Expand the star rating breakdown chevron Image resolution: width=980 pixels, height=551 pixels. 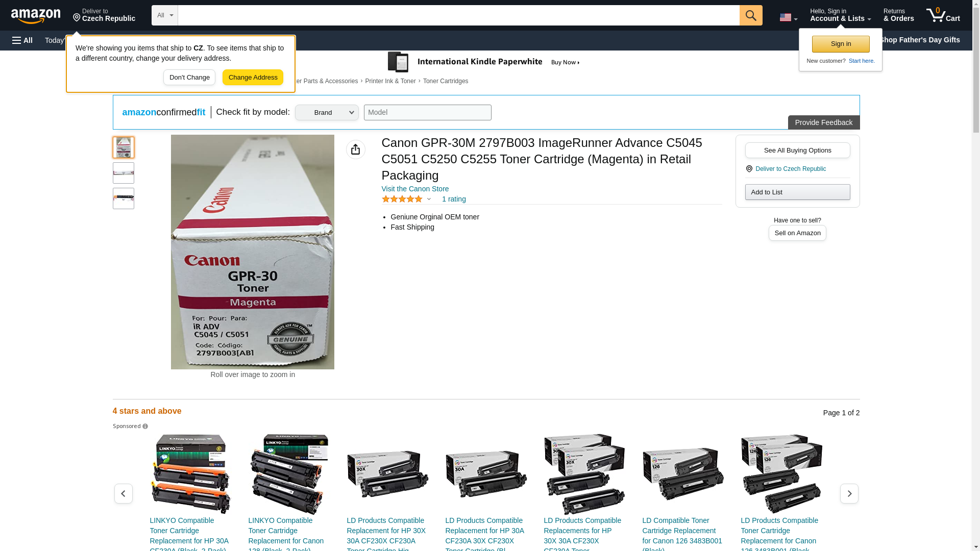coord(429,199)
